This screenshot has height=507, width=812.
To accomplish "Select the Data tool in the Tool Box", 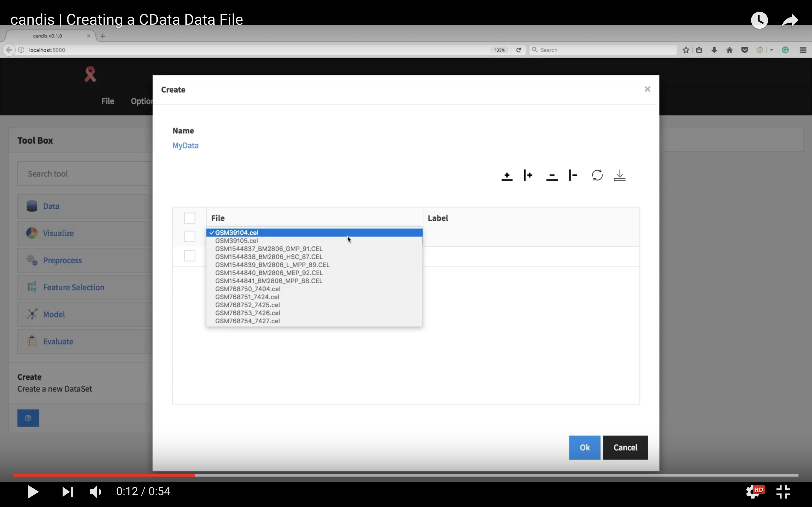I will click(50, 206).
